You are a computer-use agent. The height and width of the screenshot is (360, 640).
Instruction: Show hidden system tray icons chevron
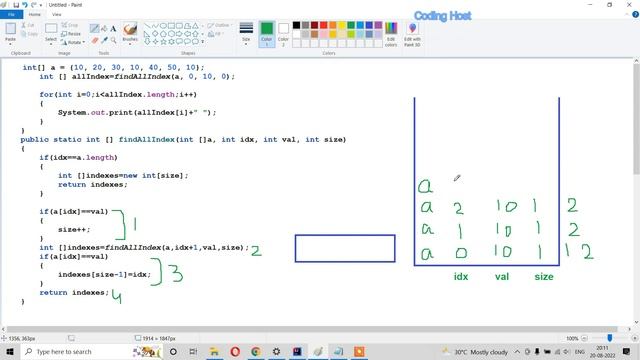coord(517,351)
